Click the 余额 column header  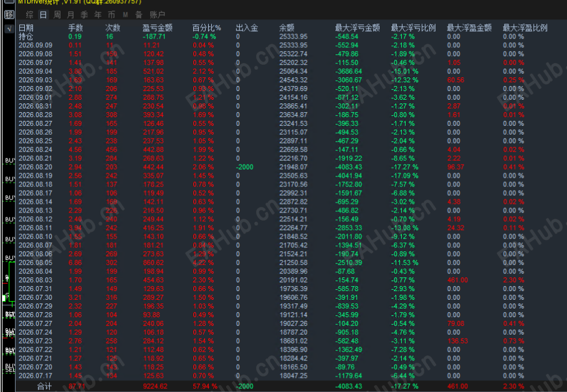287,28
